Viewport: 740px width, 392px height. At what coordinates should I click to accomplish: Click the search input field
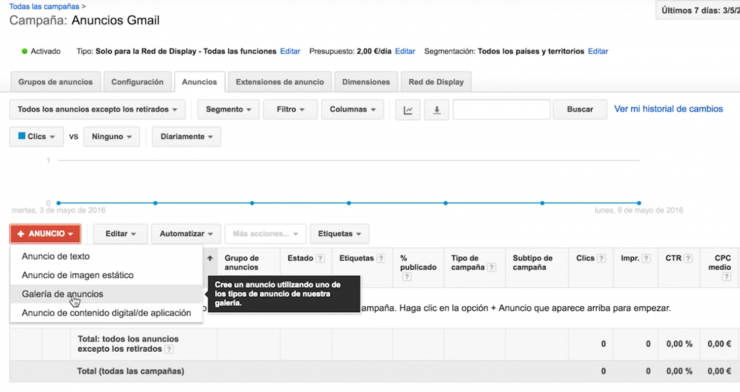pos(501,109)
